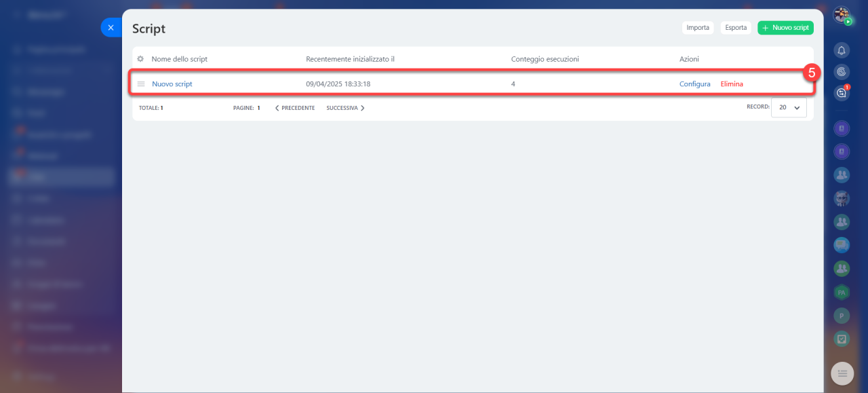Screen dimensions: 868x393
Task: Open the PA hexagon chat icon
Action: [x=842, y=292]
